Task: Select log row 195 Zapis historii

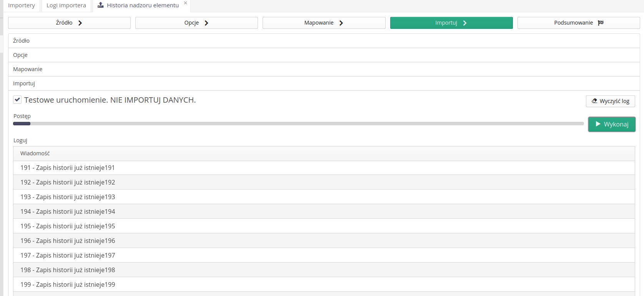Action: click(x=68, y=226)
